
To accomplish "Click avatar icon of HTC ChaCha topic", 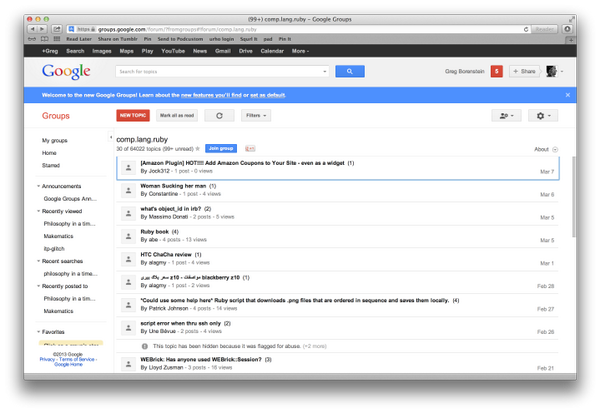I will tap(129, 259).
